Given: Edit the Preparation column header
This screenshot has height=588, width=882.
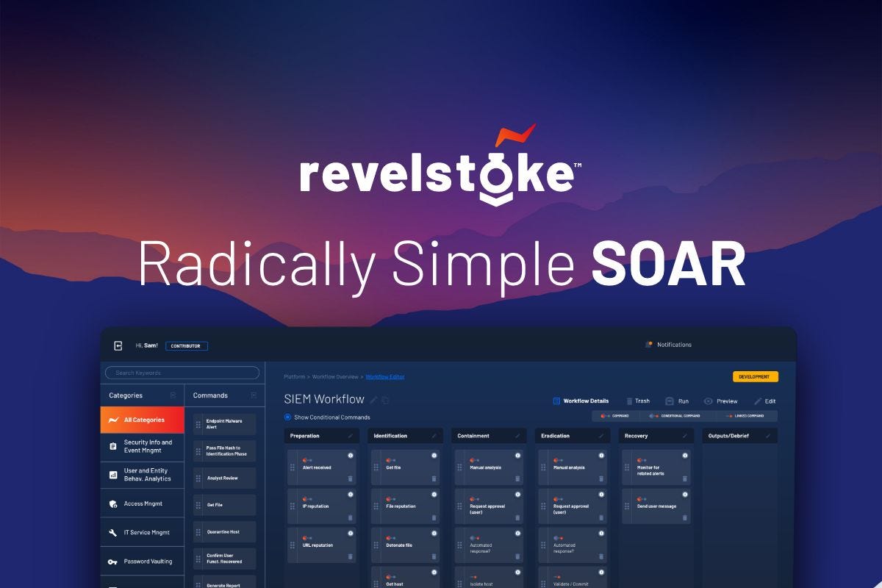Looking at the screenshot, I should tap(351, 436).
